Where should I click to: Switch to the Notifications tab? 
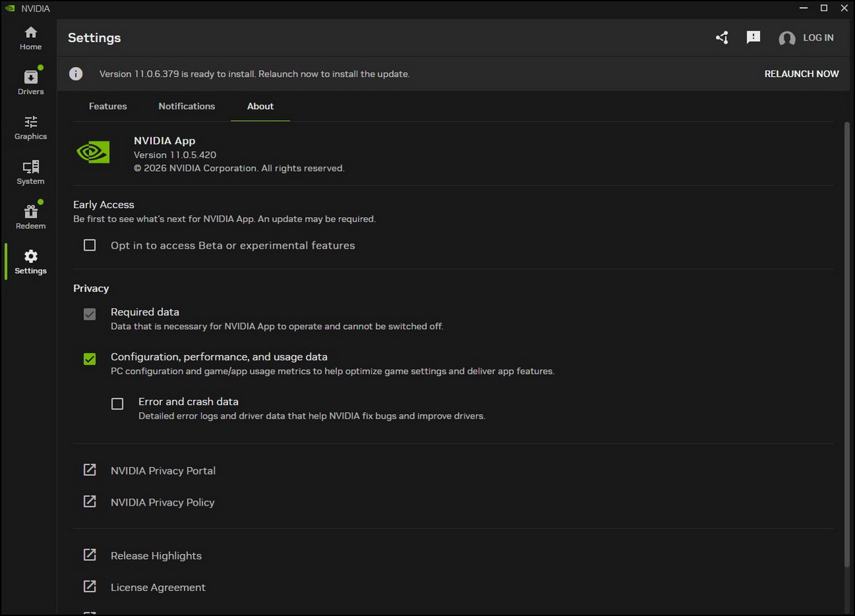187,106
